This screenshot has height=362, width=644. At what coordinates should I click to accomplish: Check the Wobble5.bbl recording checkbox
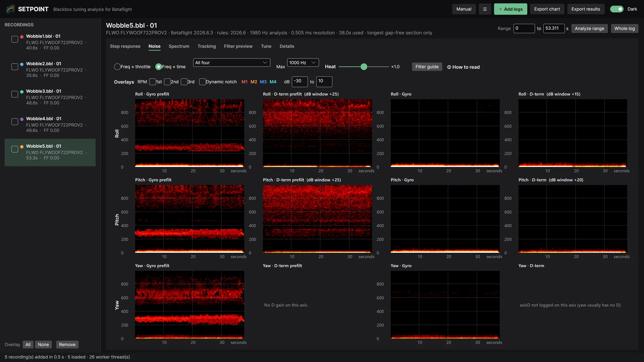click(15, 149)
